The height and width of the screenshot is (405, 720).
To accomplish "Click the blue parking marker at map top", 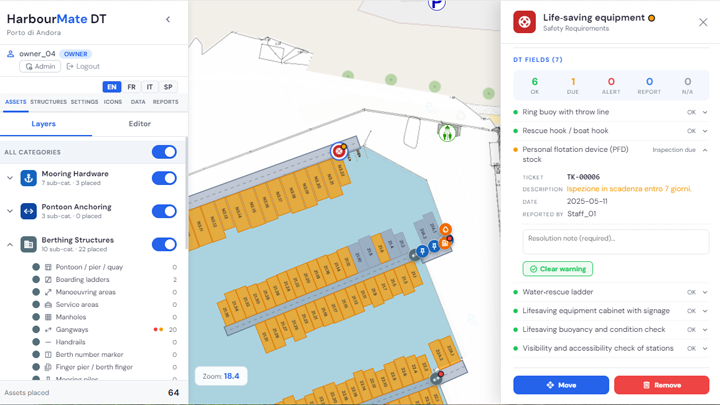I will coord(437,4).
